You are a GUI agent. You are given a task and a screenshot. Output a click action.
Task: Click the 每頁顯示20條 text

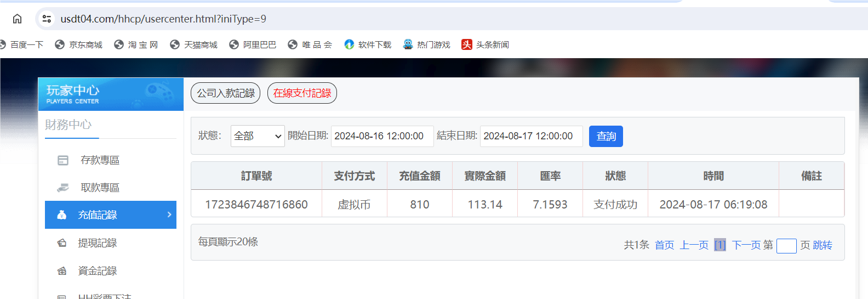228,242
